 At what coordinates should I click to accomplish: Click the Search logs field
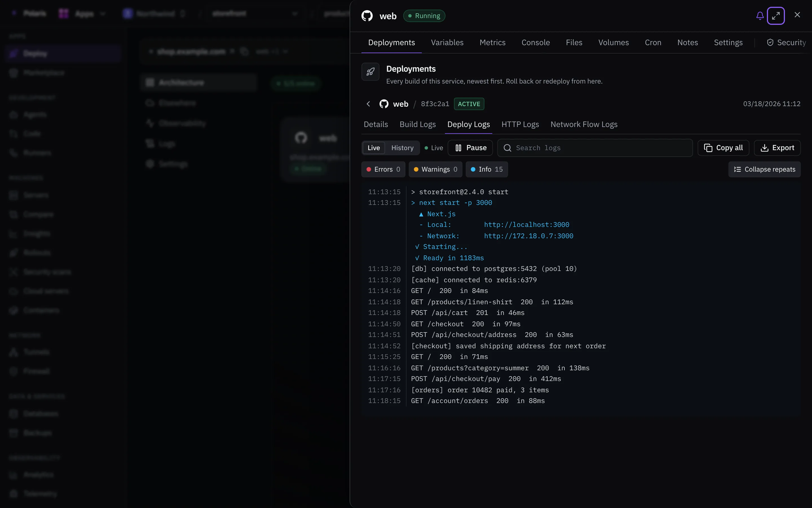pos(595,148)
